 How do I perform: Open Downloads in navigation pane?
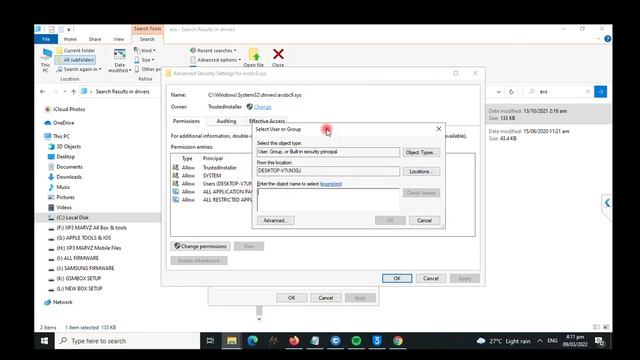tap(65, 177)
